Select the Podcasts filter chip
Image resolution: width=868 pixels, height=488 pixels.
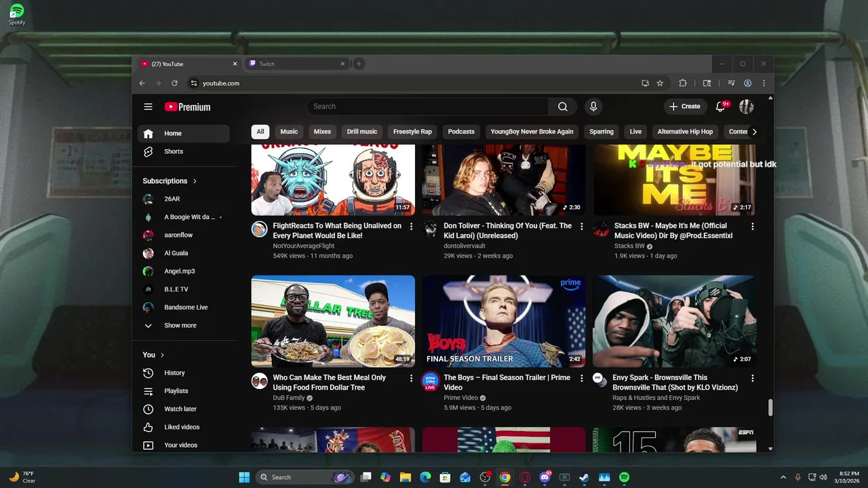click(x=461, y=131)
